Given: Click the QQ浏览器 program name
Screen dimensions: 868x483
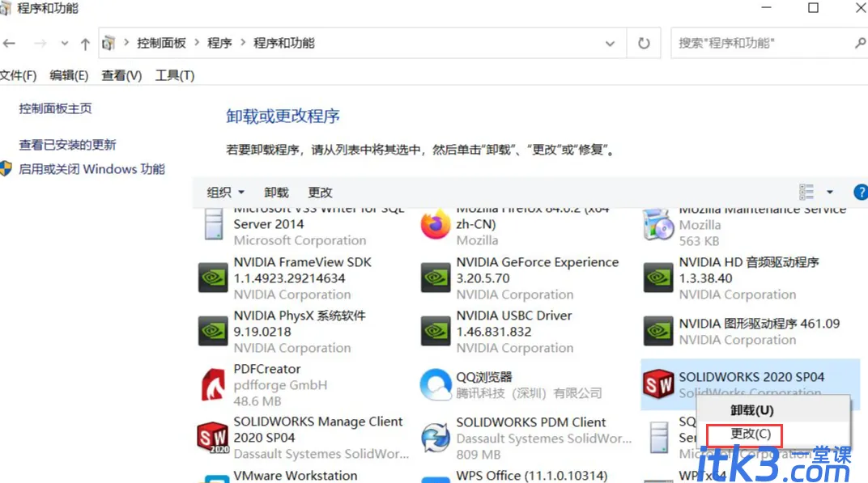Looking at the screenshot, I should point(484,377).
